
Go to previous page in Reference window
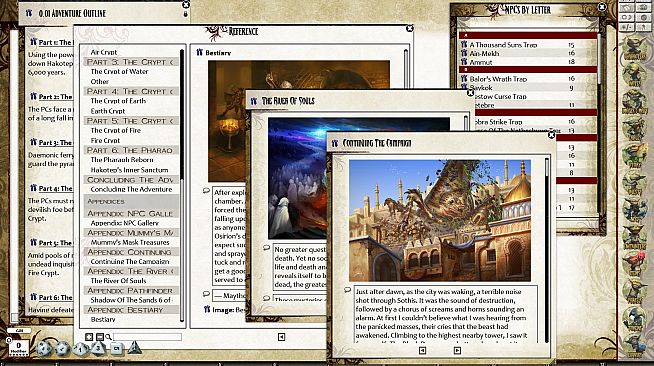[x=282, y=336]
